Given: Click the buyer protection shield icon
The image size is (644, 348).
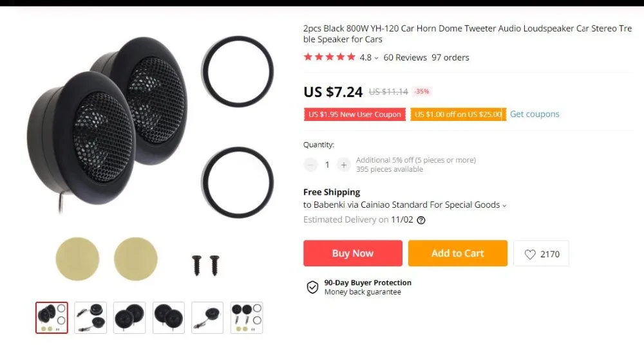Looking at the screenshot, I should click(312, 287).
